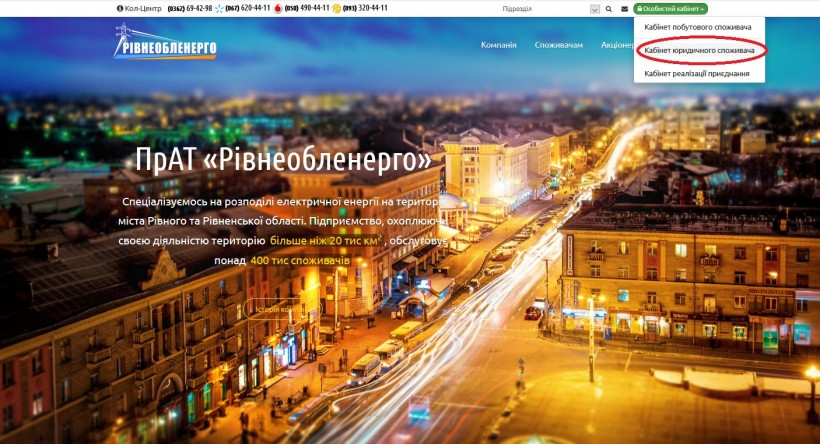Viewport: 820px width, 444px height.
Task: Click phone number (093) 320-44-11
Action: (x=365, y=8)
